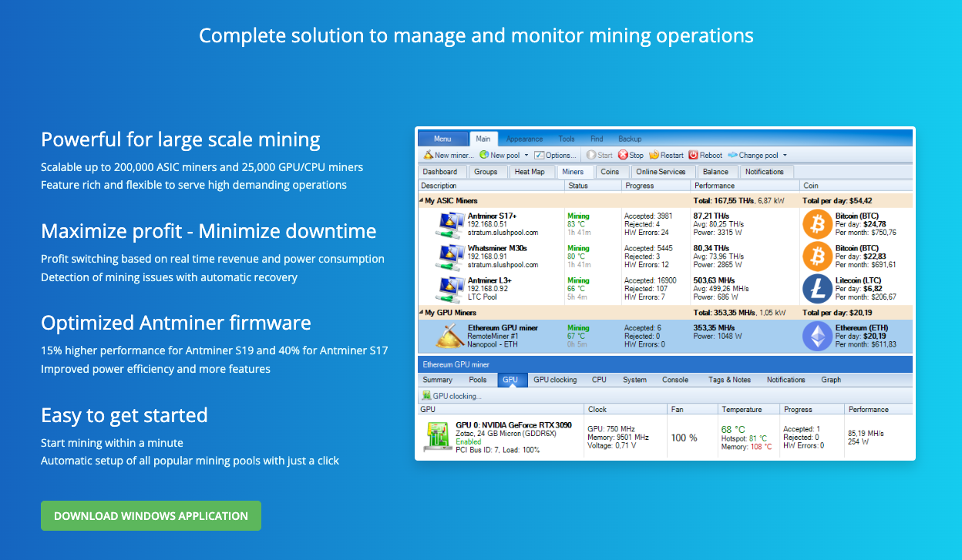
Task: Click the red Reboot power icon
Action: 693,155
